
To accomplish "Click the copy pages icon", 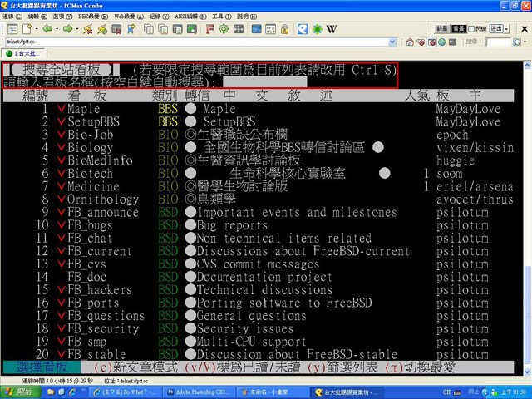I will click(x=149, y=30).
